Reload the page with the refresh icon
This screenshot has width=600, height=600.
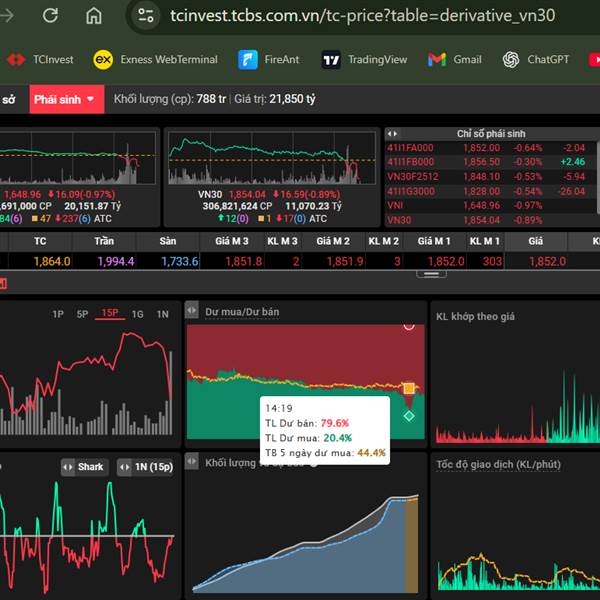pyautogui.click(x=50, y=16)
